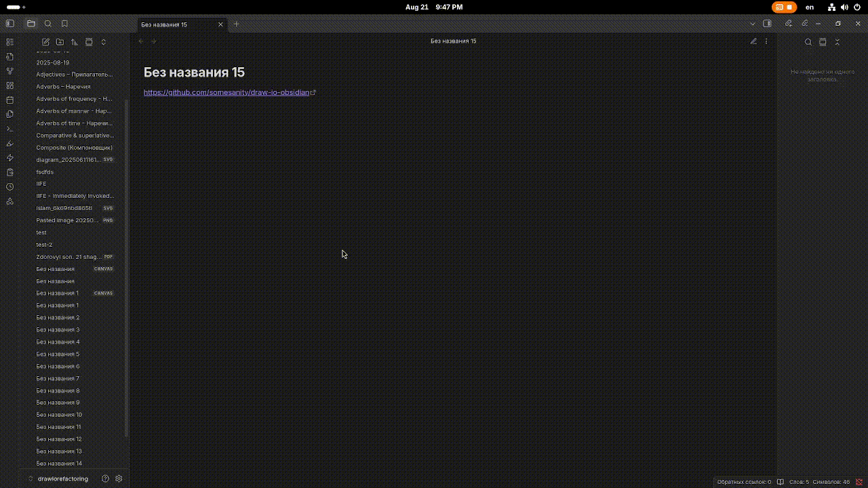The width and height of the screenshot is (868, 488).
Task: Toggle the left sidebar visibility
Action: coord(9,23)
